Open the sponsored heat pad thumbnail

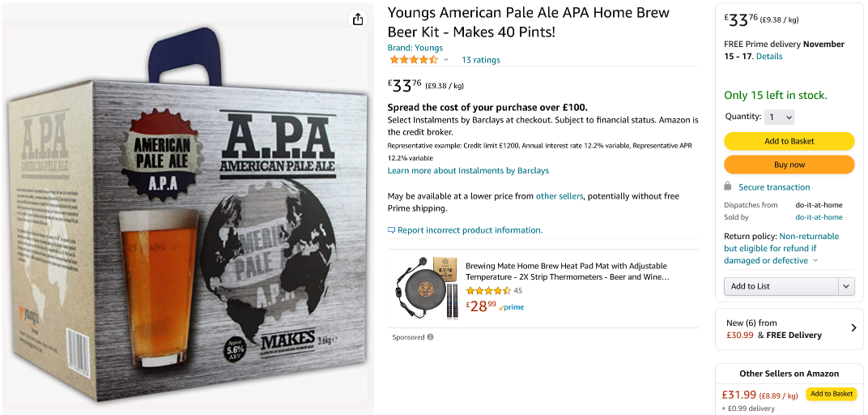click(x=426, y=289)
